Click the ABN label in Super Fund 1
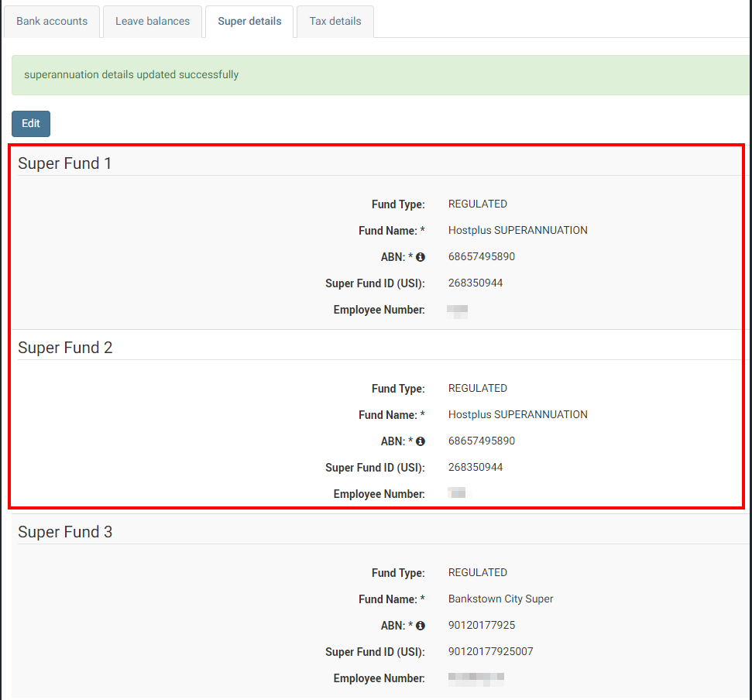752x700 pixels. click(x=397, y=257)
